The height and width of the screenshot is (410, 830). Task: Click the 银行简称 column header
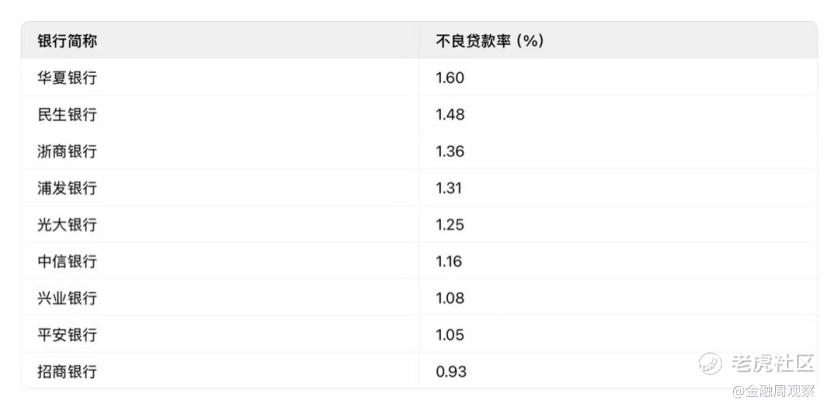point(68,41)
